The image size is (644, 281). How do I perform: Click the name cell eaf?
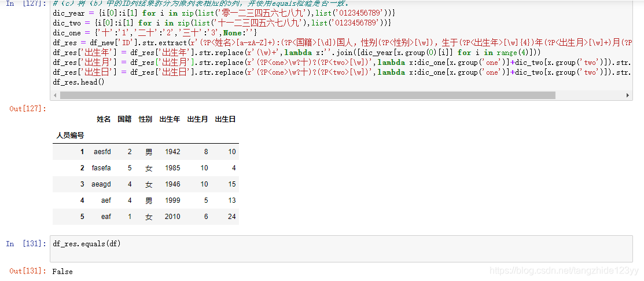(x=106, y=217)
